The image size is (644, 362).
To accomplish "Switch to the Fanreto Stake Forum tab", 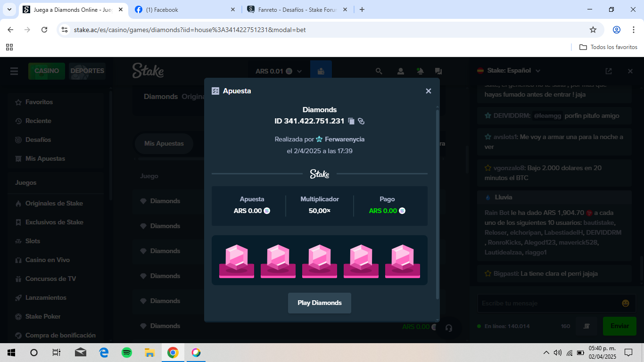I will coord(298,9).
